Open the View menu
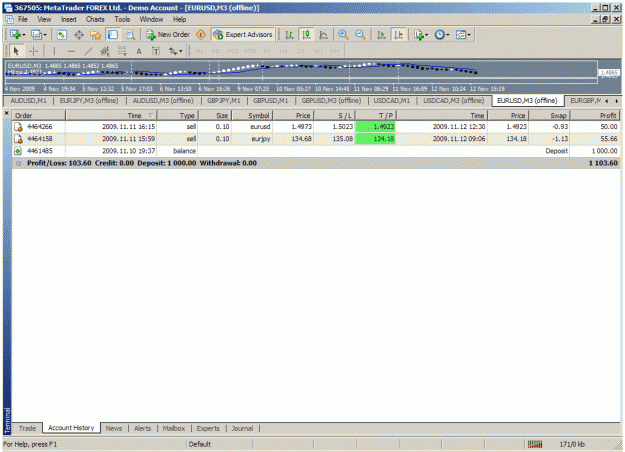The image size is (625, 452). [44, 19]
